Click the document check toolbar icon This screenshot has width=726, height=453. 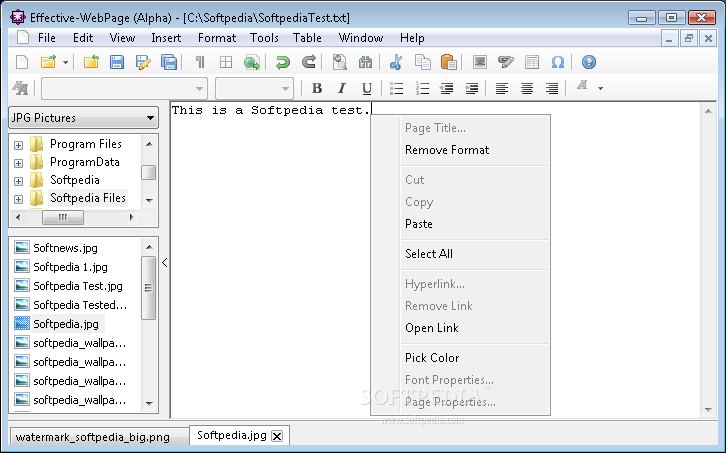340,62
